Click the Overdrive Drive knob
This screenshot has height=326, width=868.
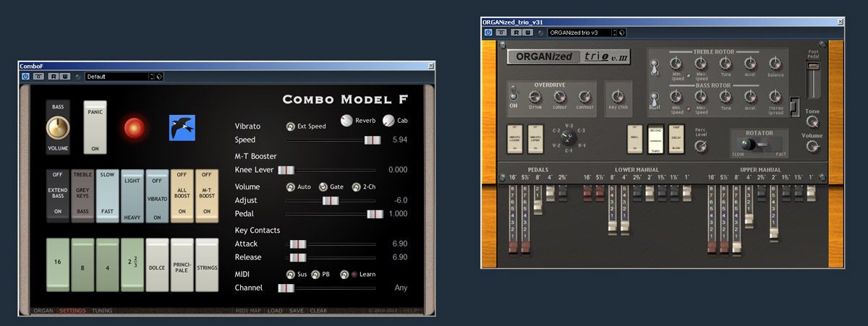click(x=536, y=96)
